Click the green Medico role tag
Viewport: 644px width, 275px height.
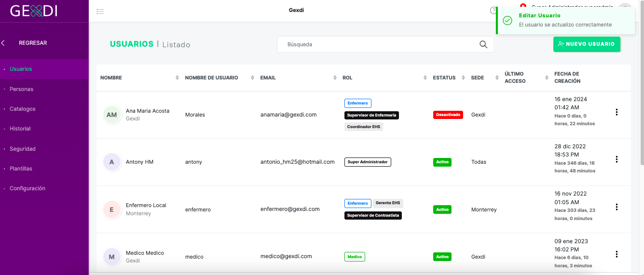355,257
